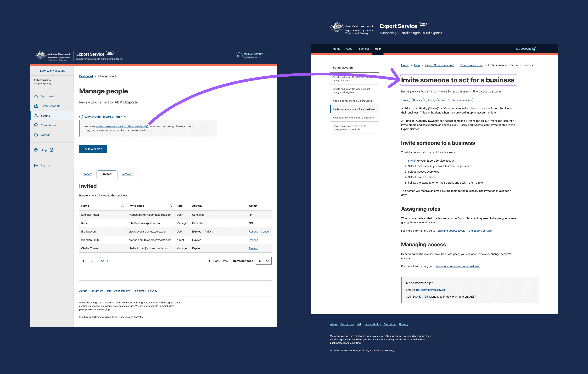Sort the table by the Name column chevron
Viewport: 588px width, 374px height.
pos(122,206)
